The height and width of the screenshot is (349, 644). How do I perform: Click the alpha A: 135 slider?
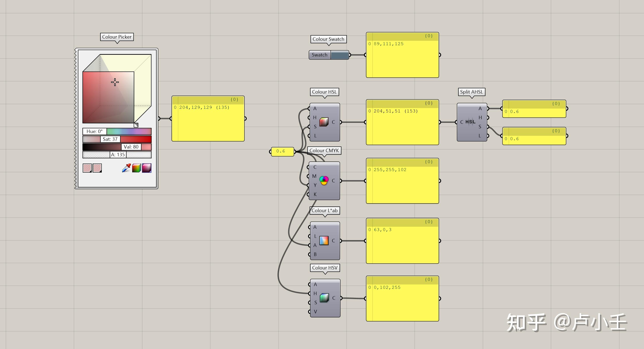click(x=118, y=155)
